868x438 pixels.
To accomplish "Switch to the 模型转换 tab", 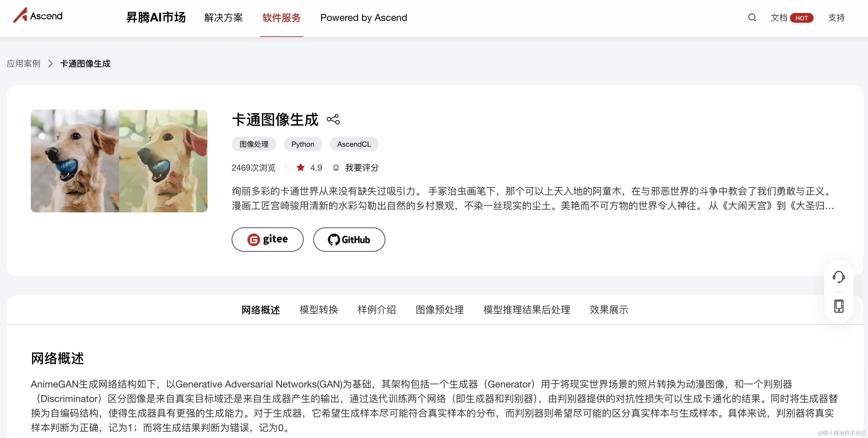I will 318,309.
